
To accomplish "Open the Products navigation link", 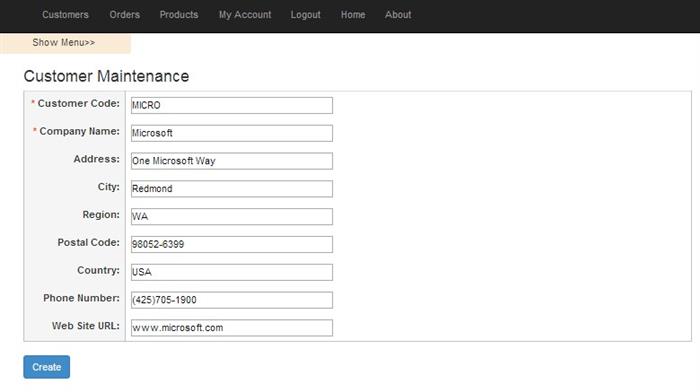I will click(179, 15).
